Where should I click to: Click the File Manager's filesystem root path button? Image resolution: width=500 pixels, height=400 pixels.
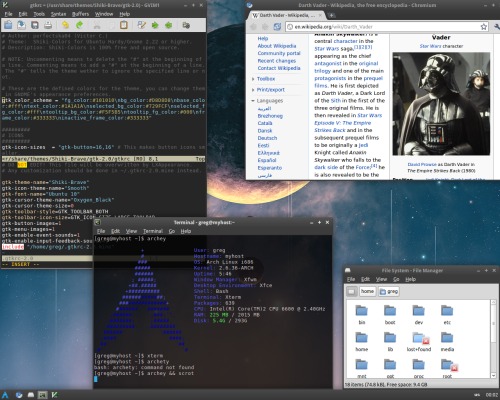pyautogui.click(x=351, y=292)
